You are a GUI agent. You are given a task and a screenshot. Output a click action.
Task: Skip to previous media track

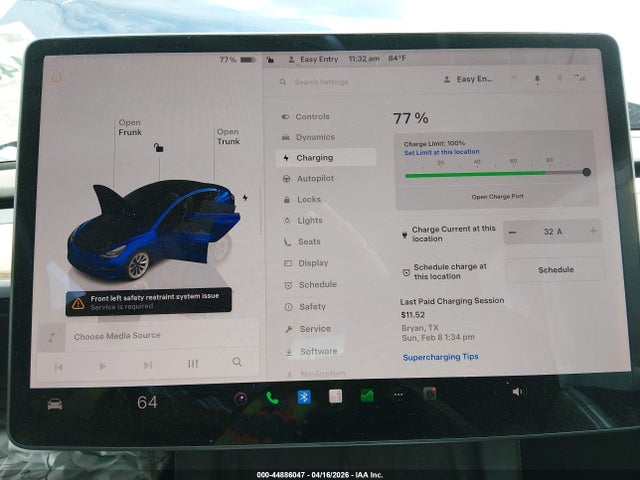coord(59,367)
